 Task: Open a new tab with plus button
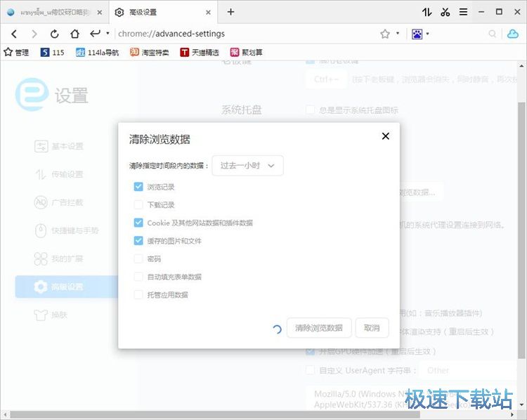coord(230,12)
